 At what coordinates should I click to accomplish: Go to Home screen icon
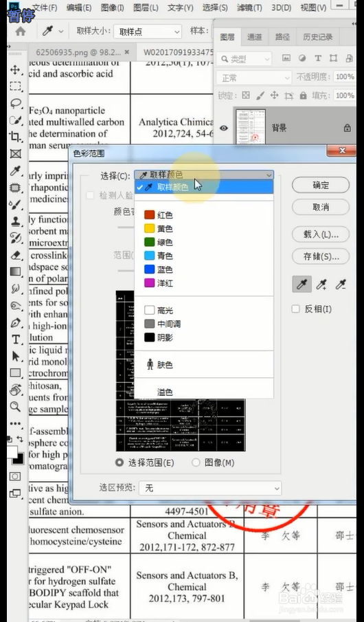(x=20, y=31)
